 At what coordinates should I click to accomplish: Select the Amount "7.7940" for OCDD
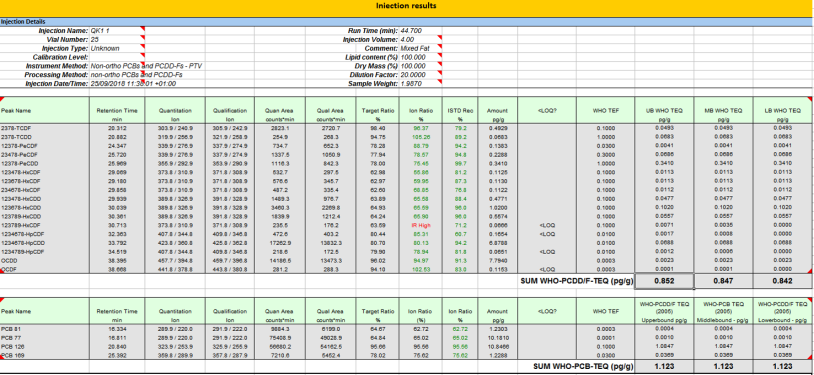pyautogui.click(x=497, y=261)
